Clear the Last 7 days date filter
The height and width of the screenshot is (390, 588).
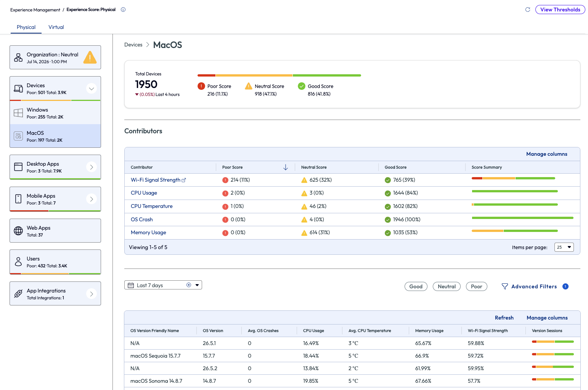tap(189, 285)
